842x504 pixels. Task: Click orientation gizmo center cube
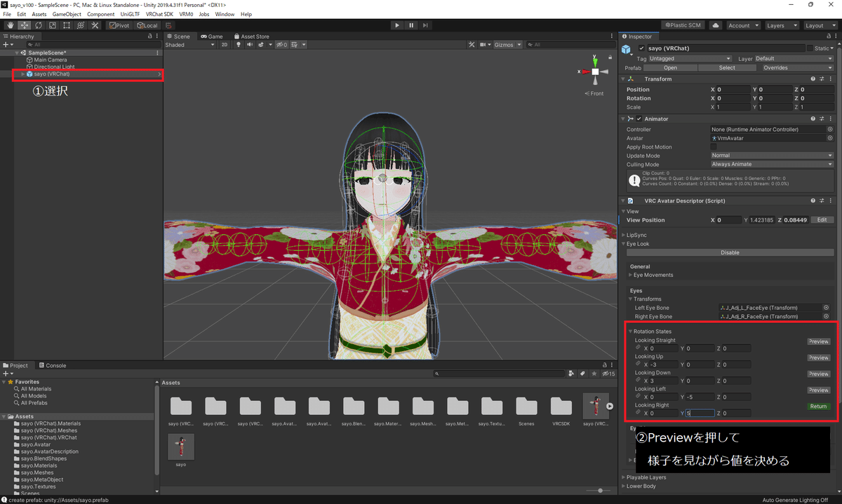(595, 71)
